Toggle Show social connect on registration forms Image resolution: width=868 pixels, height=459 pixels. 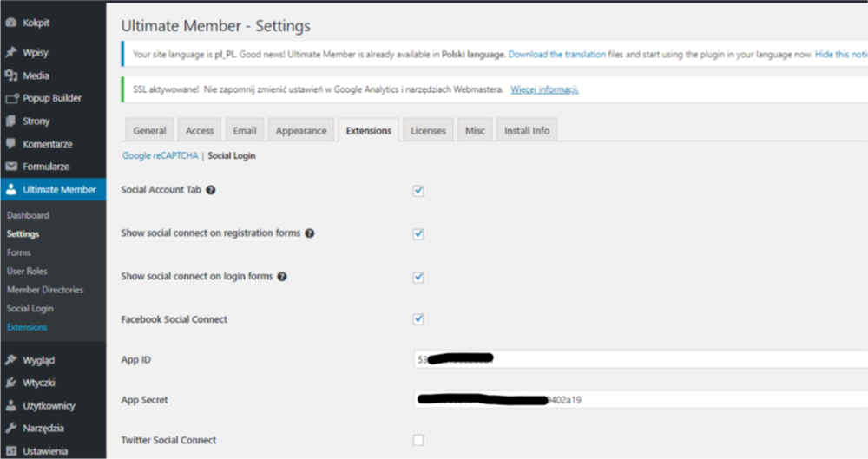pos(418,234)
